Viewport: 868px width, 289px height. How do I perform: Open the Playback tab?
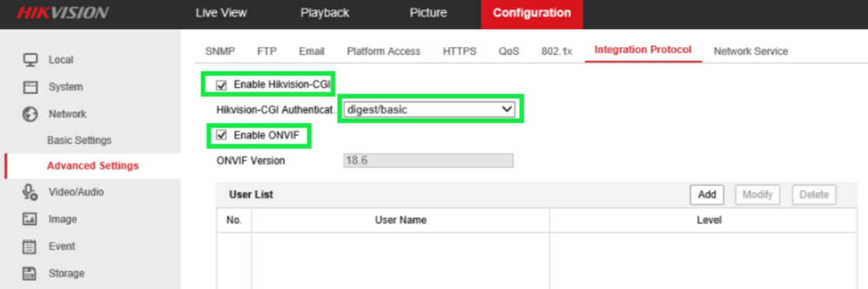click(325, 13)
